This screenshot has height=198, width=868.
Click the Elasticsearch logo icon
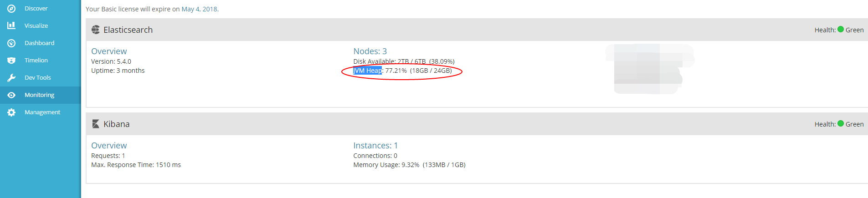(x=96, y=30)
